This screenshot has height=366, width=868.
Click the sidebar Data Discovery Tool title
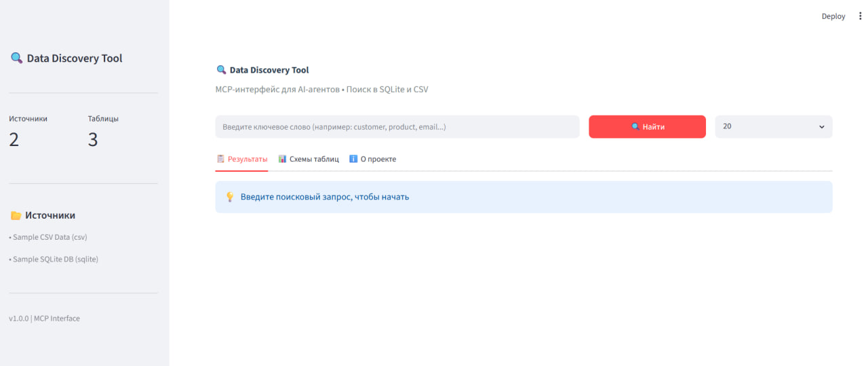[x=75, y=58]
